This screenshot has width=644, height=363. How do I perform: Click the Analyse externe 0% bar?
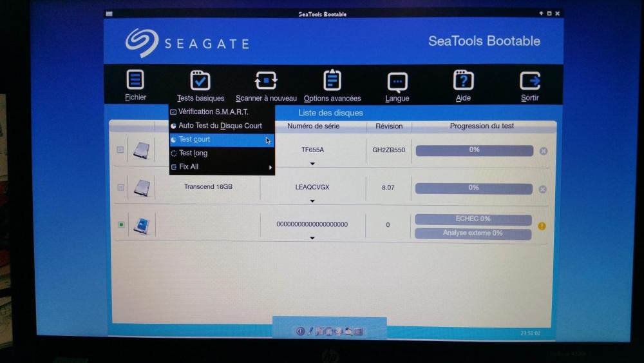tap(473, 233)
